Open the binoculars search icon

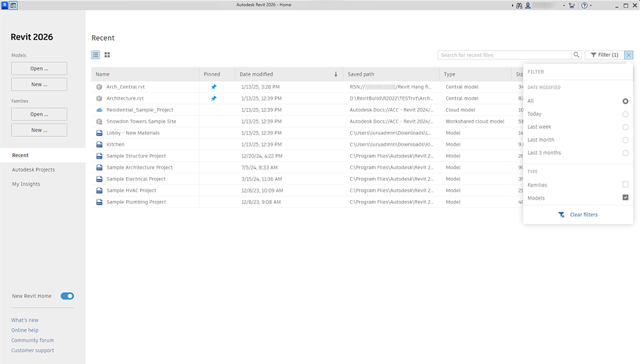(519, 6)
